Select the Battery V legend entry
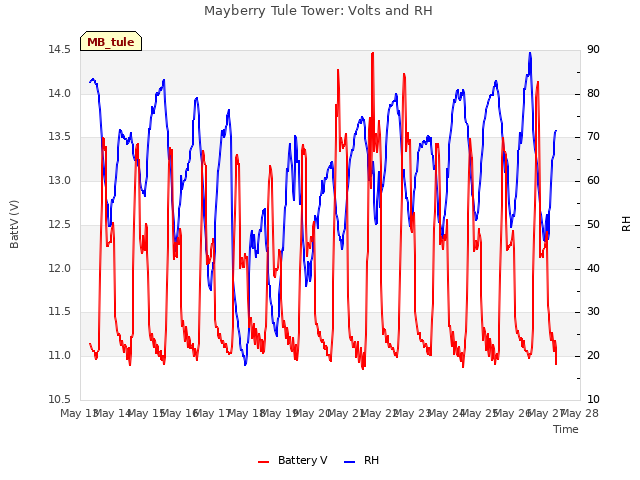 point(293,460)
